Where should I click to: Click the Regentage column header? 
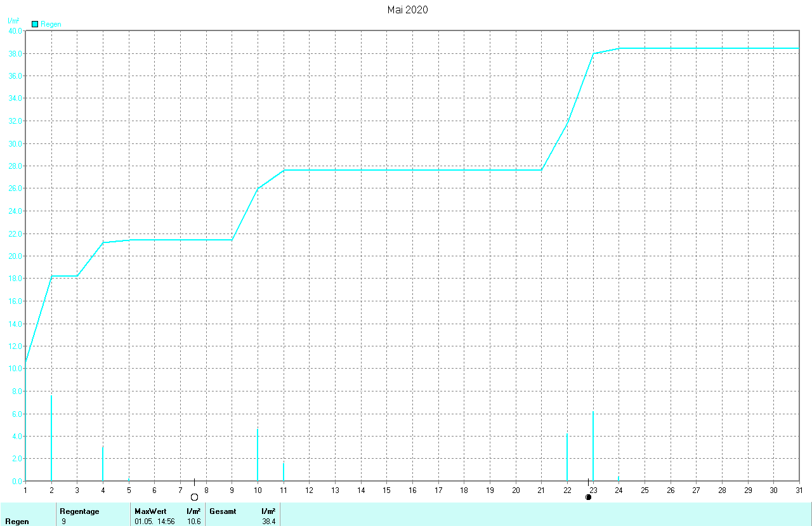(79, 511)
